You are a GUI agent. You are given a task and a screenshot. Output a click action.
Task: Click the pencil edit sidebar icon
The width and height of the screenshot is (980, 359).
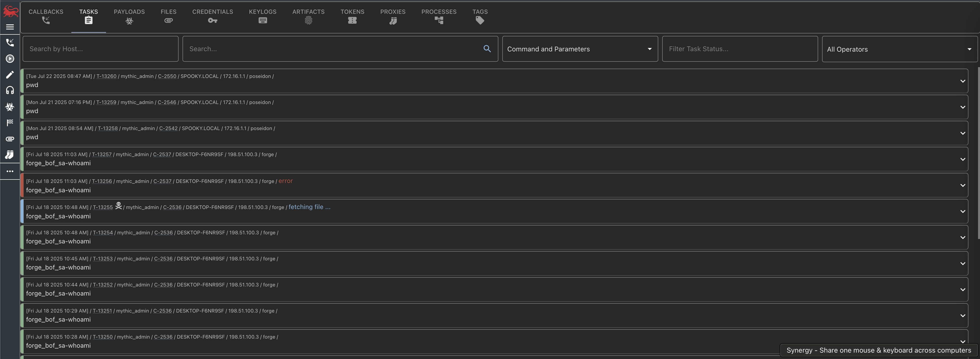tap(10, 75)
